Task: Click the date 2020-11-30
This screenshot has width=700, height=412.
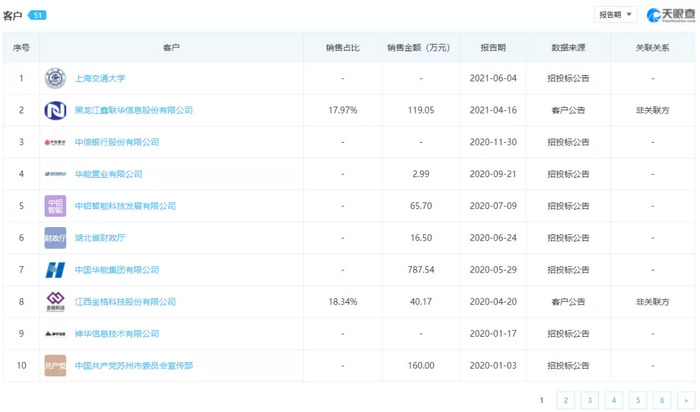Action: 493,142
